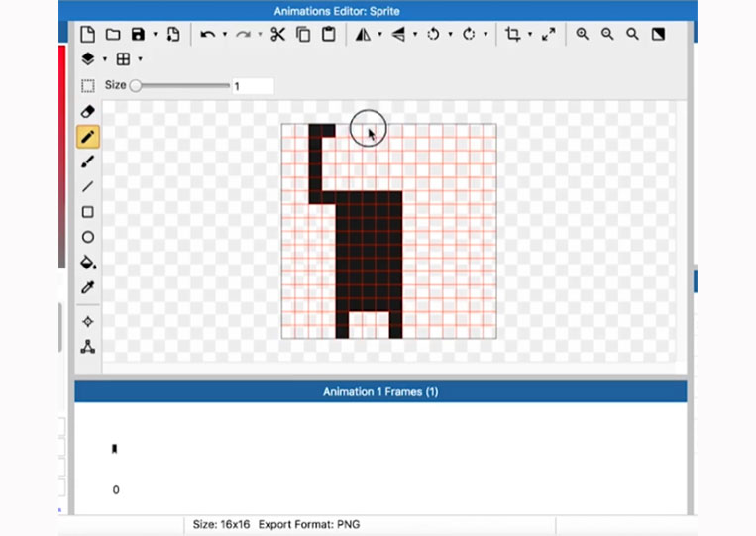Screen dimensions: 756x536
Task: Click the collision polygon tool
Action: pos(88,347)
